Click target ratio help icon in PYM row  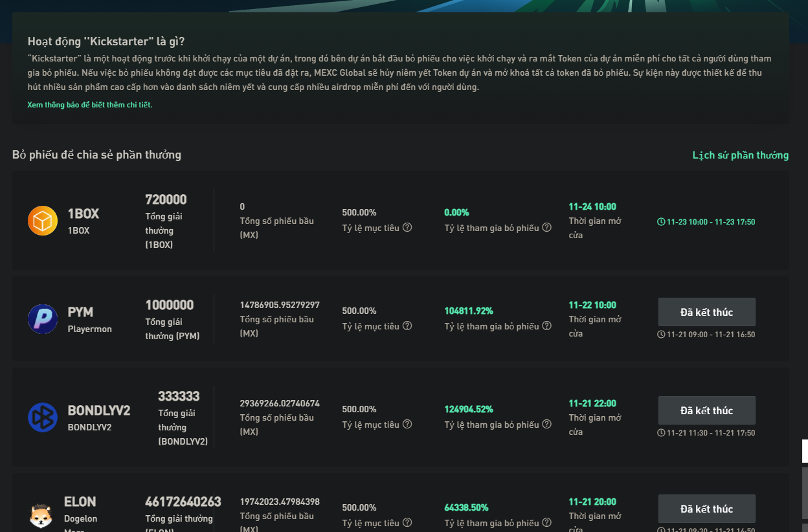tap(407, 326)
